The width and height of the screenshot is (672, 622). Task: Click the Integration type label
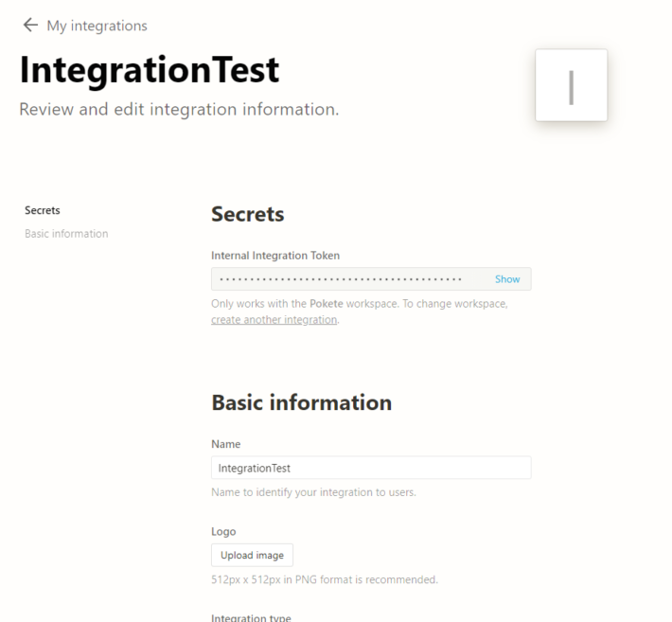tap(251, 617)
